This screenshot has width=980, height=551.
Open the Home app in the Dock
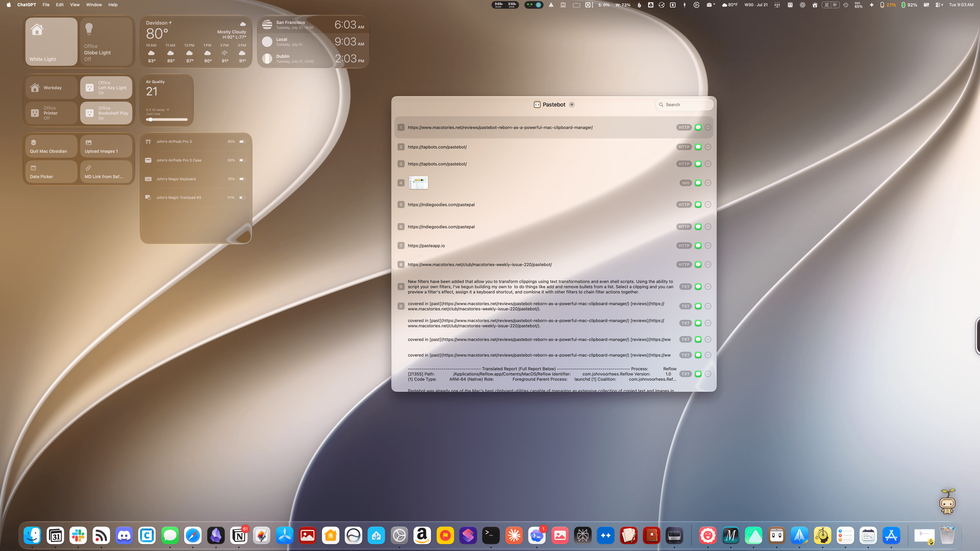click(331, 535)
